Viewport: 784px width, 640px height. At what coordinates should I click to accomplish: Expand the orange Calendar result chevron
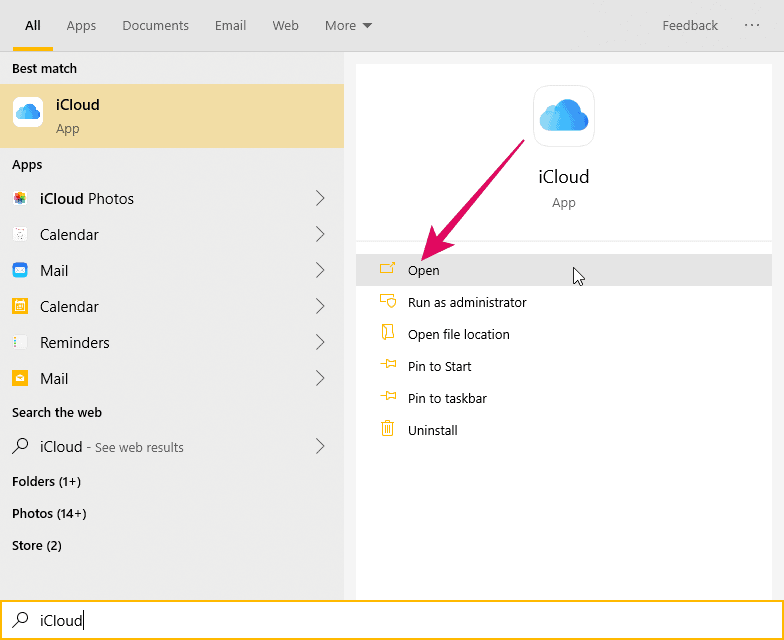[x=320, y=306]
